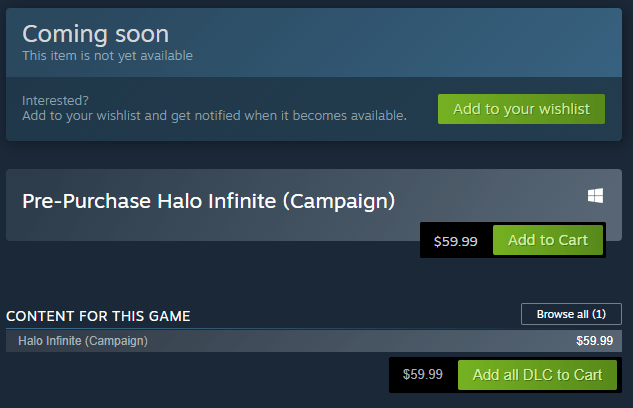Screen dimensions: 633x408
Task: Select the Pre-Purchase Halo Infinite (Campaign) title
Action: [x=208, y=201]
